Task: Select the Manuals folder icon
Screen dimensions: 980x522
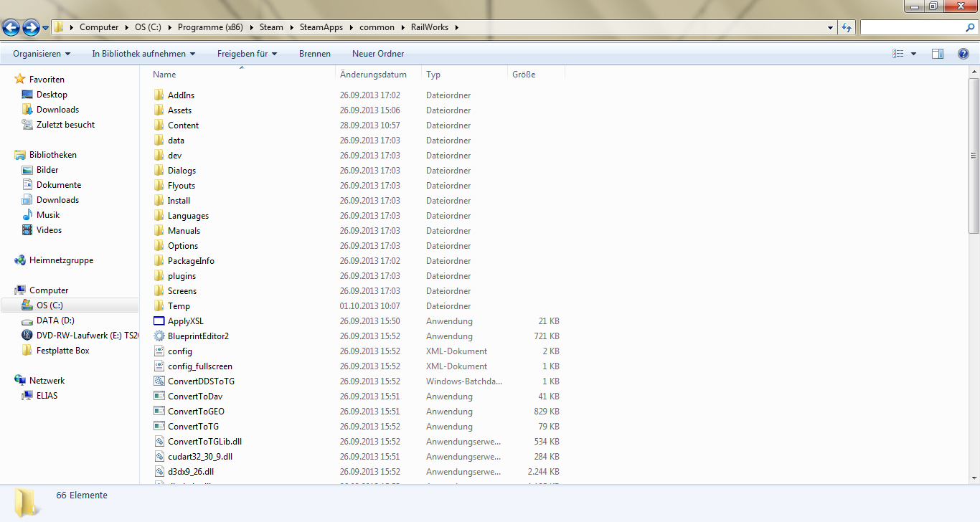Action: click(159, 231)
